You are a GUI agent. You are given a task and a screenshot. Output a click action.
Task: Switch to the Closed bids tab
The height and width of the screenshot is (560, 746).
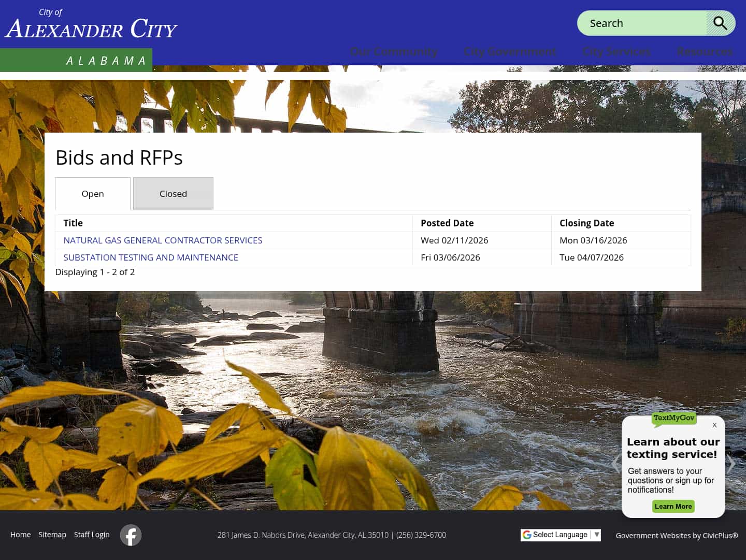point(173,193)
